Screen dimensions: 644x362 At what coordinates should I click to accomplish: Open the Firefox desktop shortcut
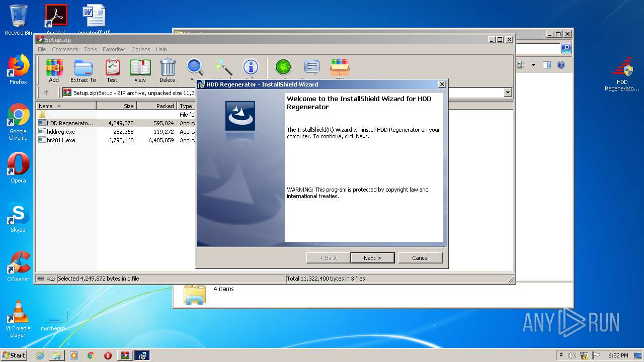18,69
